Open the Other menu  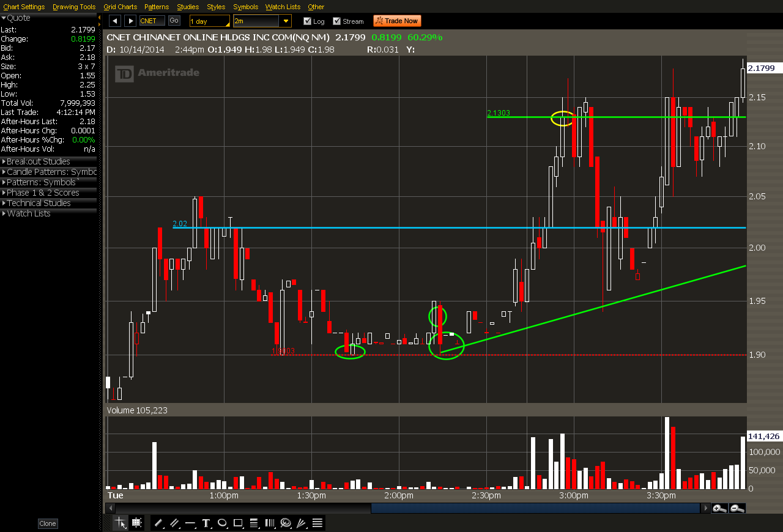pos(316,7)
